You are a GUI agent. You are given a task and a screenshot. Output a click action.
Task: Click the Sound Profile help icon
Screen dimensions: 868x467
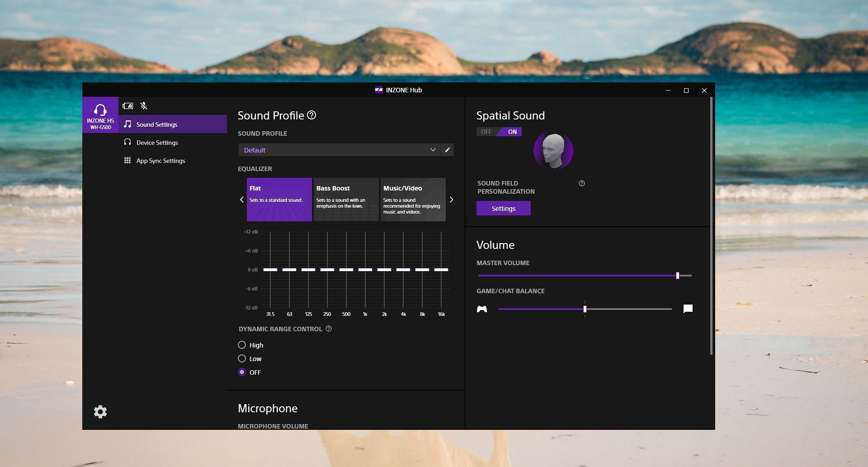(x=311, y=115)
